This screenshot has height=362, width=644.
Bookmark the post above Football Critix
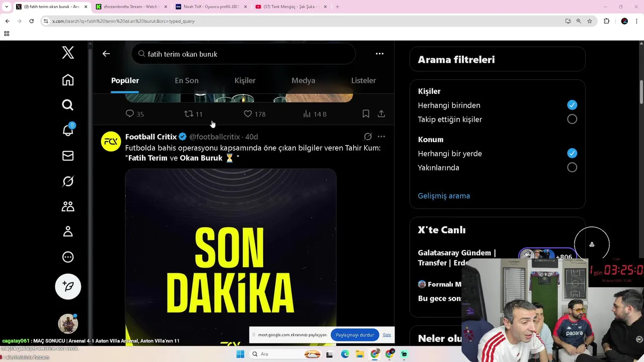click(366, 114)
